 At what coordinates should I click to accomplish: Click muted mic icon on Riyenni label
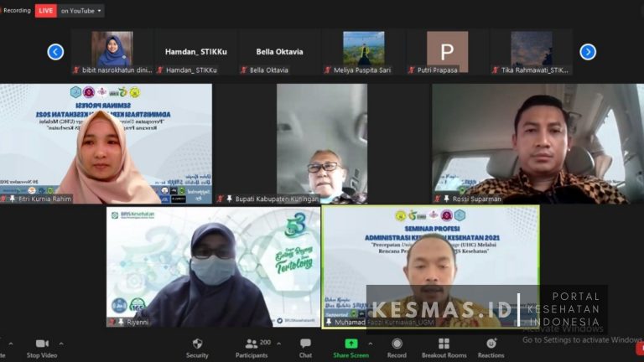click(112, 322)
